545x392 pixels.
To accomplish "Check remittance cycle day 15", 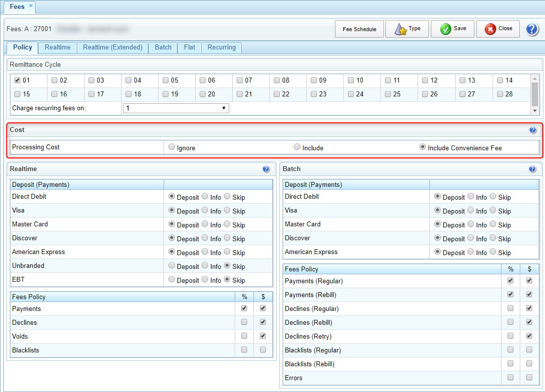I will click(17, 94).
